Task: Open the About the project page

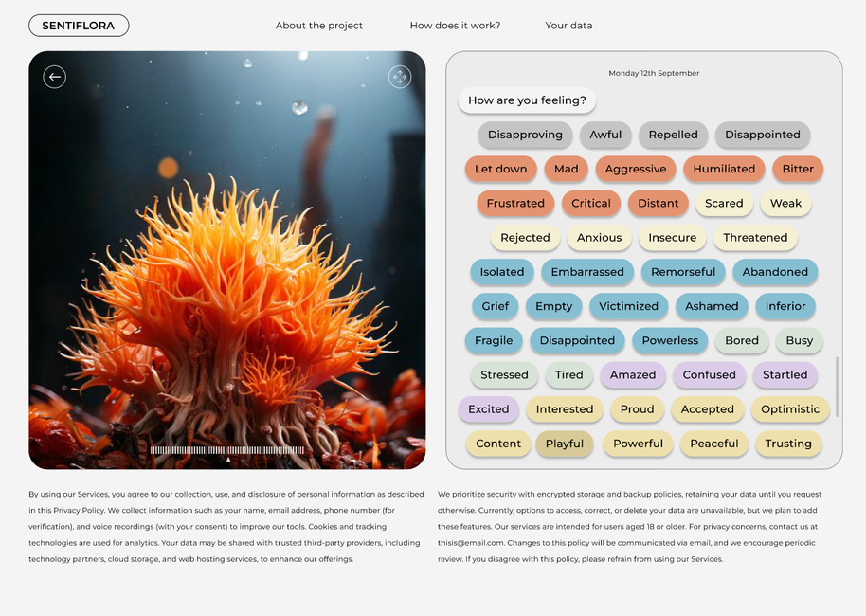Action: [319, 26]
